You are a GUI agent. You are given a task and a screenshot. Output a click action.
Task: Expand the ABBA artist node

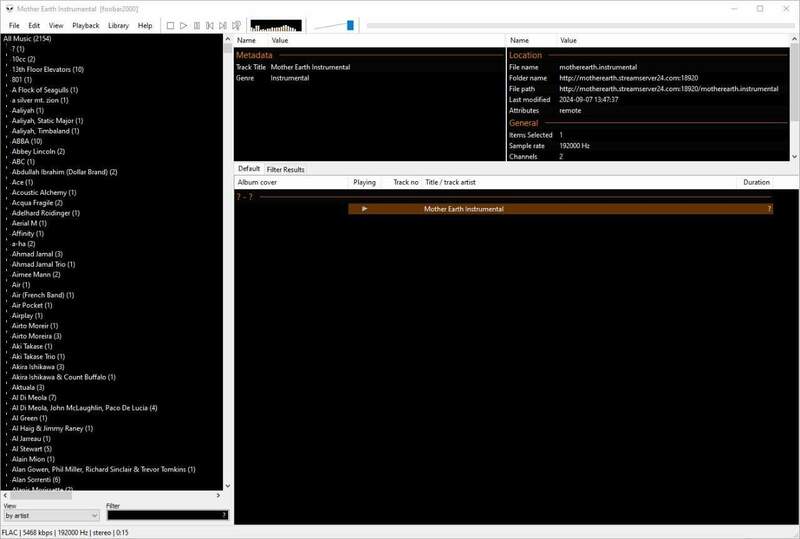(x=7, y=142)
